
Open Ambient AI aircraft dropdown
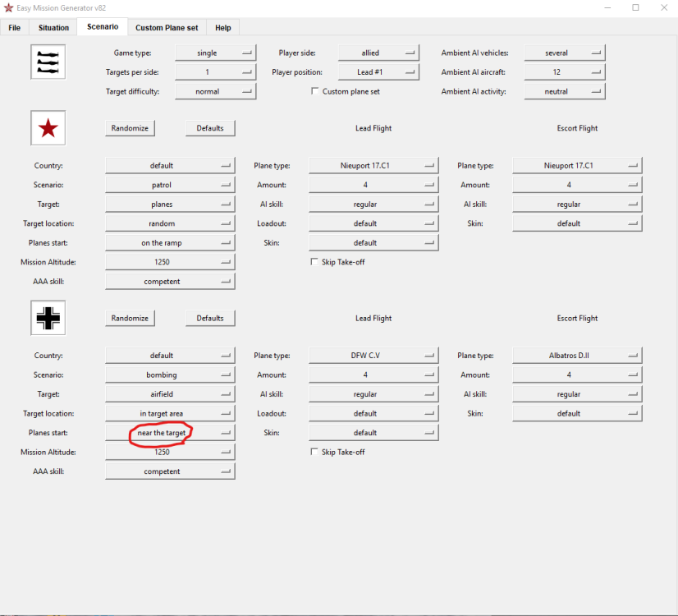[x=564, y=71]
